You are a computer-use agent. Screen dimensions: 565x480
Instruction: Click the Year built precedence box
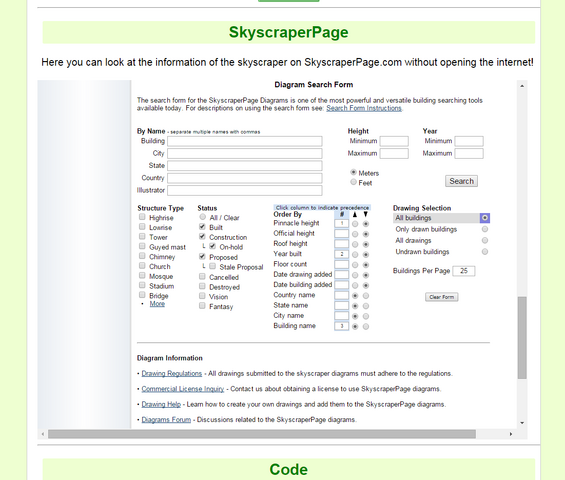tap(341, 254)
